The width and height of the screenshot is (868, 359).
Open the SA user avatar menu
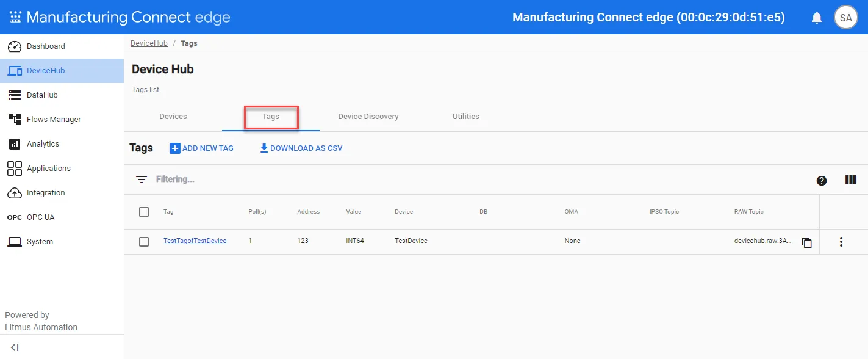click(845, 18)
